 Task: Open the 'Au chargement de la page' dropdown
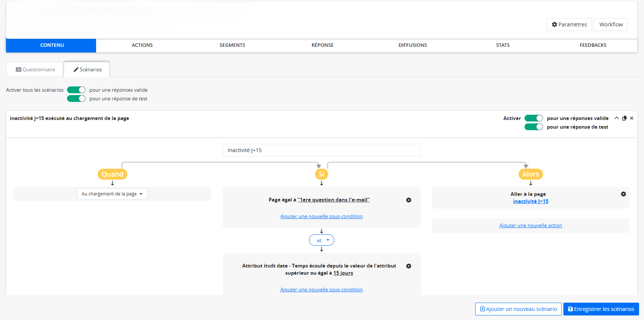(112, 194)
